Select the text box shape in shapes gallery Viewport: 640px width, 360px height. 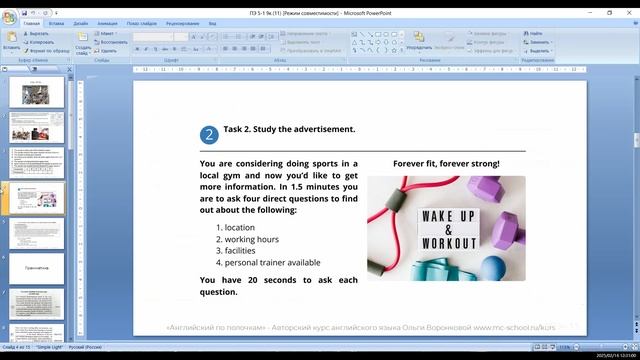(354, 35)
